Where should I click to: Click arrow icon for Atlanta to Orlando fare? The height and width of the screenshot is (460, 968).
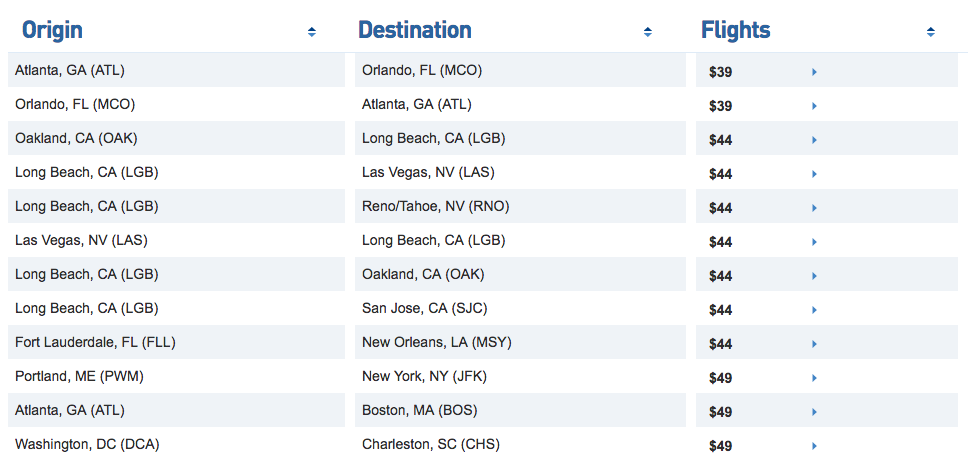click(x=815, y=72)
